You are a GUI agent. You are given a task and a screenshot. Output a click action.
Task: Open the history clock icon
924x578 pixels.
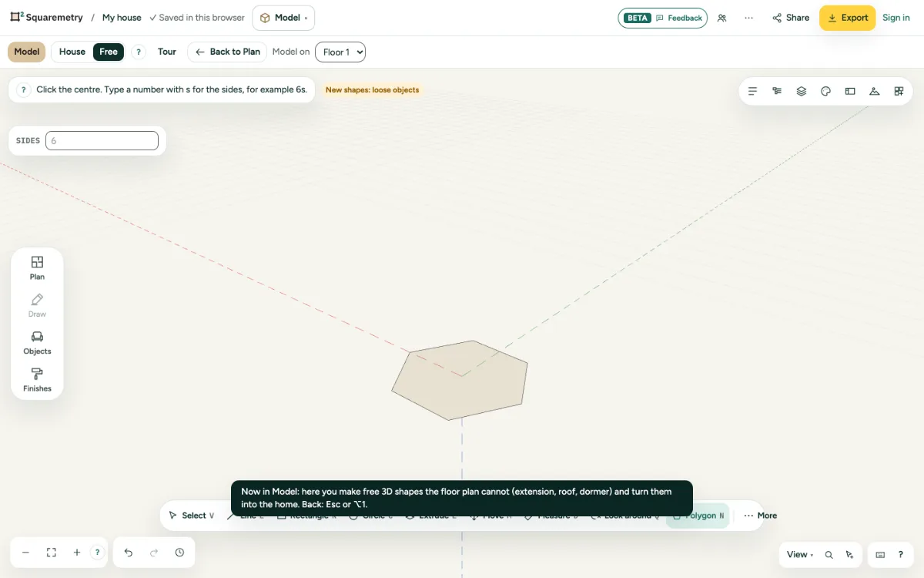point(179,553)
